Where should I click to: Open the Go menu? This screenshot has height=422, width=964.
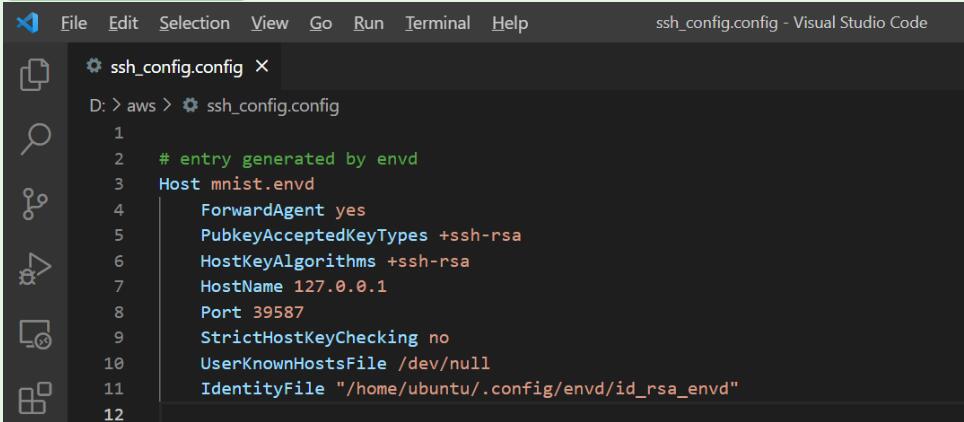point(320,23)
